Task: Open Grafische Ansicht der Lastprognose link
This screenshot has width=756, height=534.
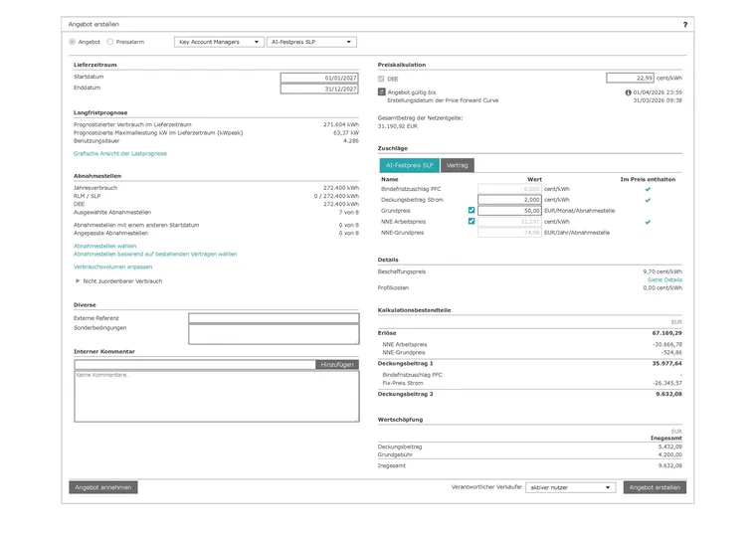Action: [x=120, y=154]
